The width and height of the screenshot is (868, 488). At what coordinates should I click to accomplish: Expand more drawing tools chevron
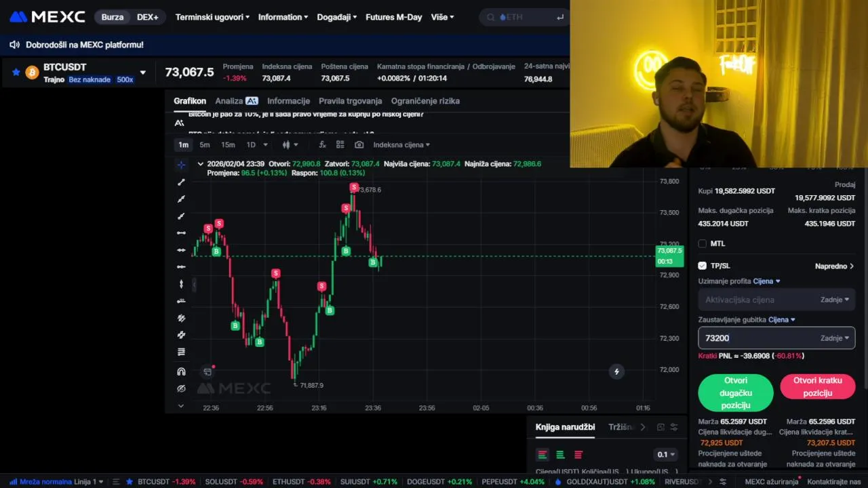[x=181, y=405]
